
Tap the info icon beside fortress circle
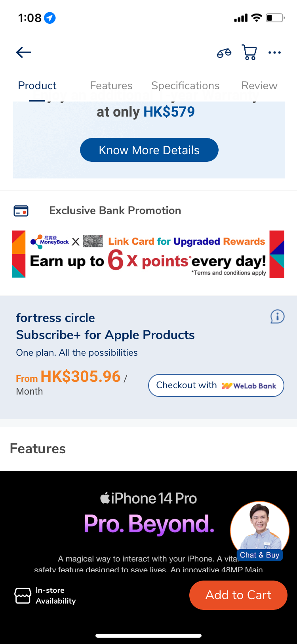point(277,317)
